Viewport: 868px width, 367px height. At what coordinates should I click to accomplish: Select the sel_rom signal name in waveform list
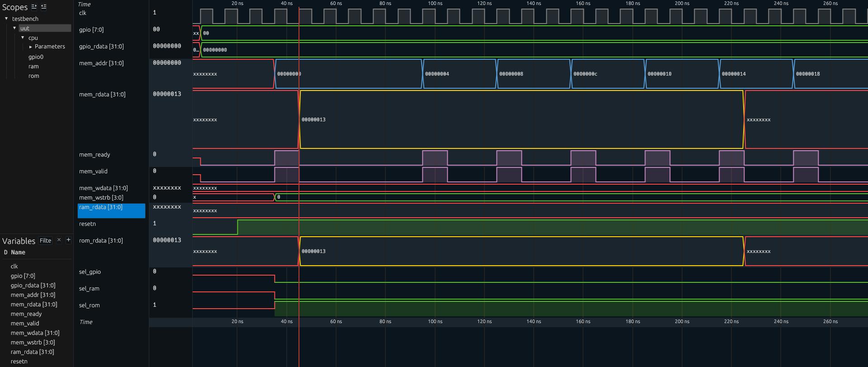pos(90,305)
